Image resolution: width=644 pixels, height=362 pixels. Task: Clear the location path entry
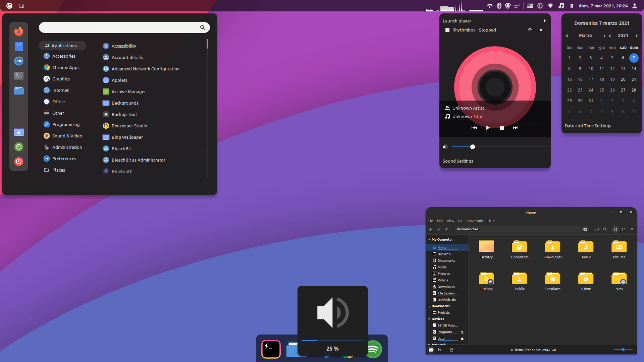pyautogui.click(x=585, y=229)
